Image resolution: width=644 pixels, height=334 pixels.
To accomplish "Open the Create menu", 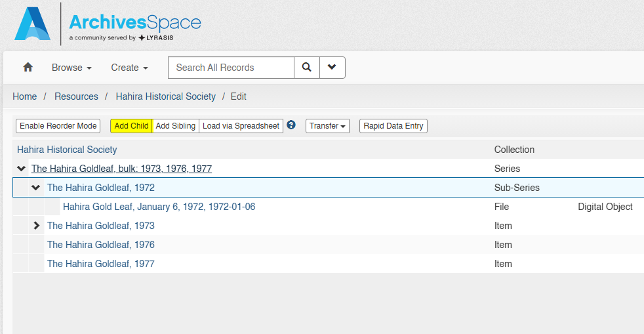I will [129, 68].
